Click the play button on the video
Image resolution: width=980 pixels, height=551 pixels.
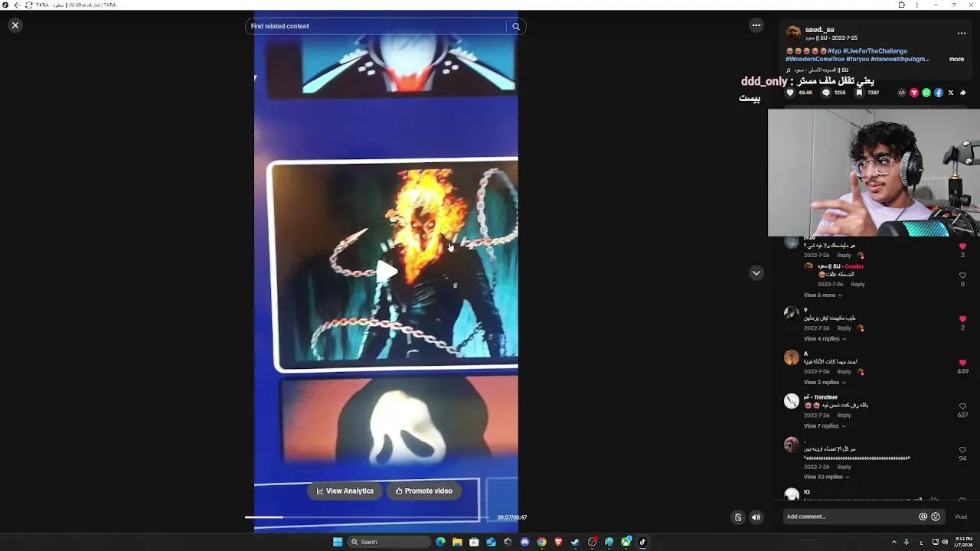point(387,270)
